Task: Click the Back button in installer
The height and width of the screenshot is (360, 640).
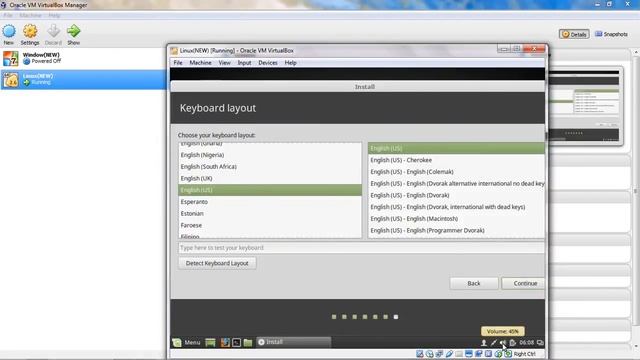Action: click(x=474, y=283)
